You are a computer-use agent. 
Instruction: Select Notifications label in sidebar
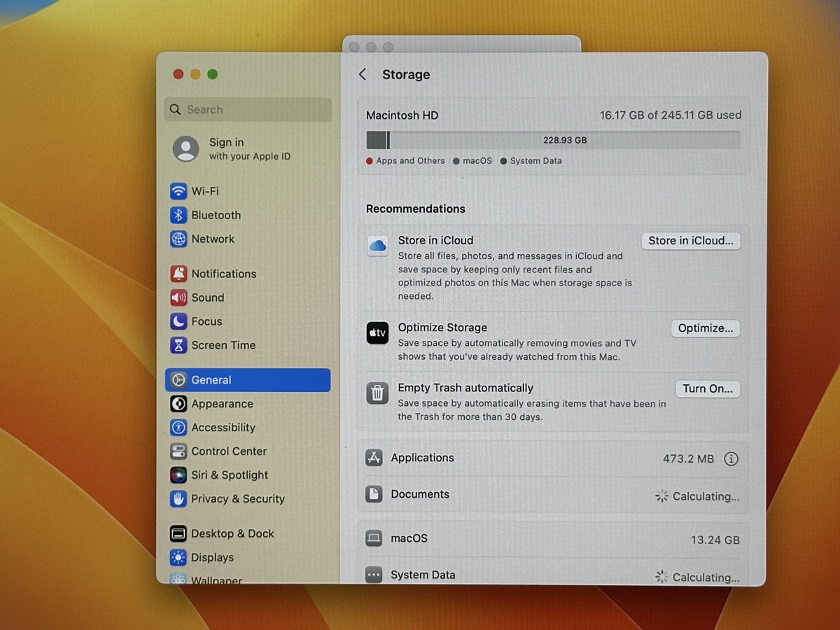[x=224, y=274]
